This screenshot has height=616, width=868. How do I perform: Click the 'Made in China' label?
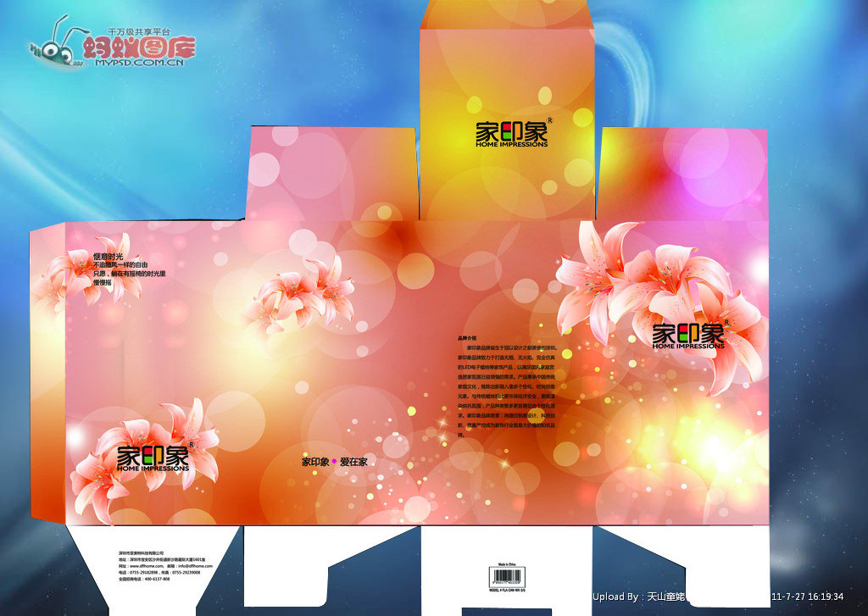pyautogui.click(x=509, y=563)
